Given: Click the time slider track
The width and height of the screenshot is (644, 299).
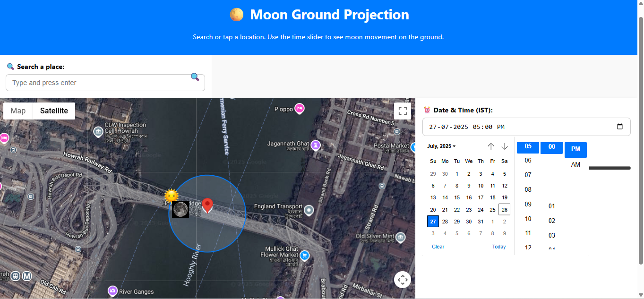Looking at the screenshot, I should (610, 168).
